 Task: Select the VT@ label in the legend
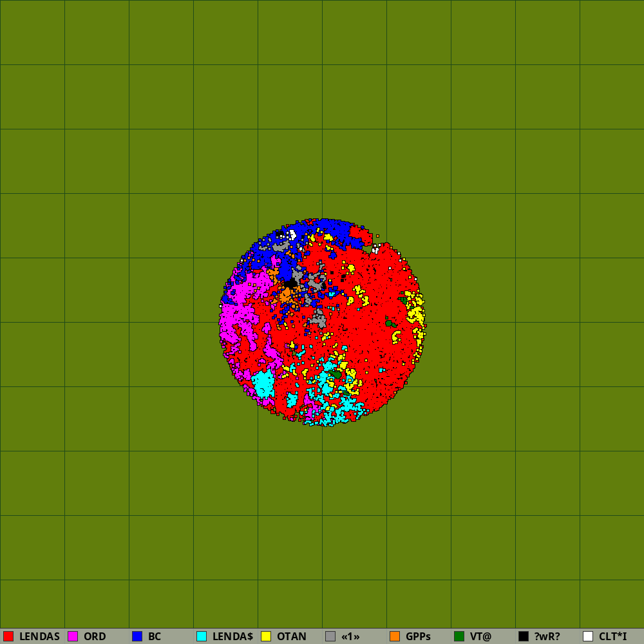tap(480, 636)
